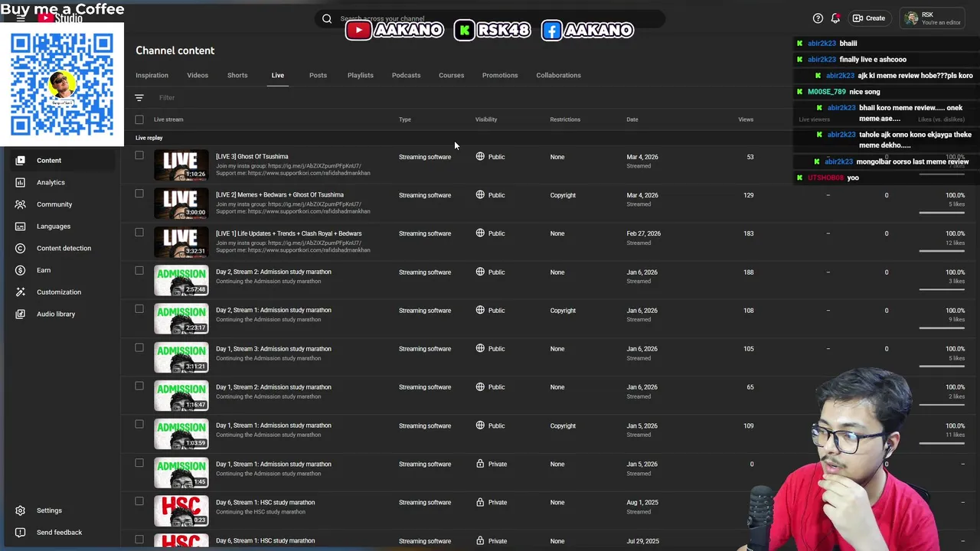Viewport: 980px width, 551px height.
Task: Click Private lock icon on Jan 5 private row
Action: coord(480,464)
